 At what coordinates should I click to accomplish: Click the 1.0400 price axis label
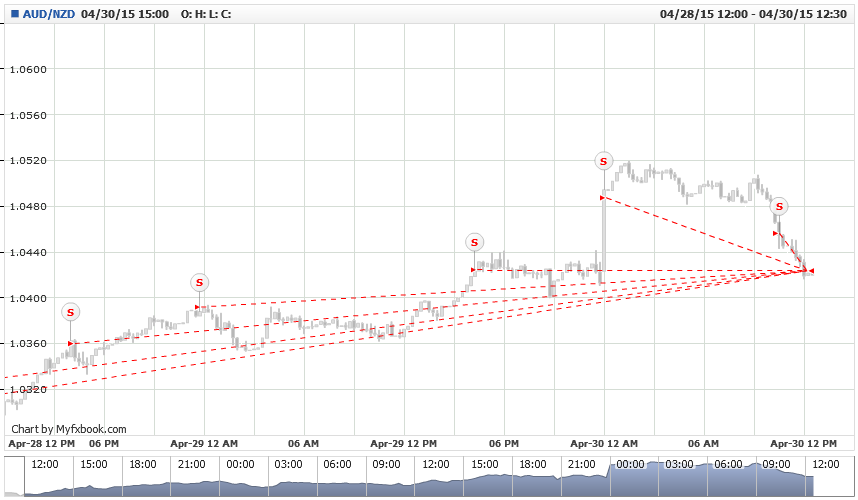28,298
